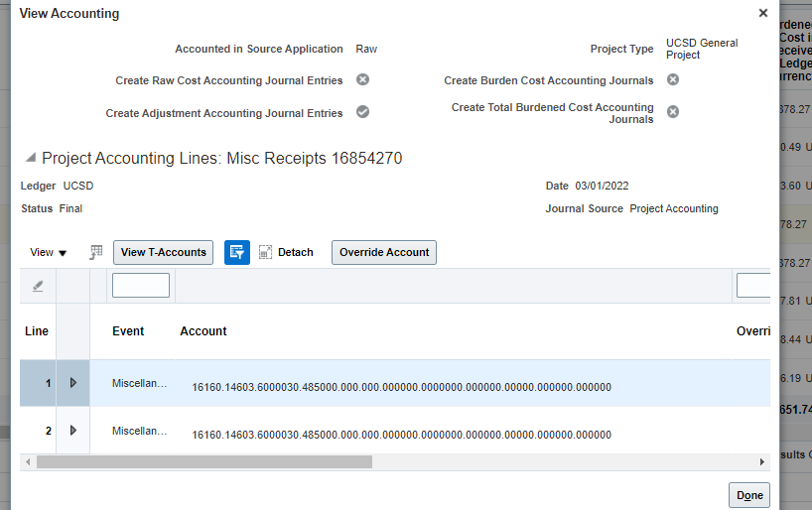Expand line 2 row details

click(x=72, y=431)
